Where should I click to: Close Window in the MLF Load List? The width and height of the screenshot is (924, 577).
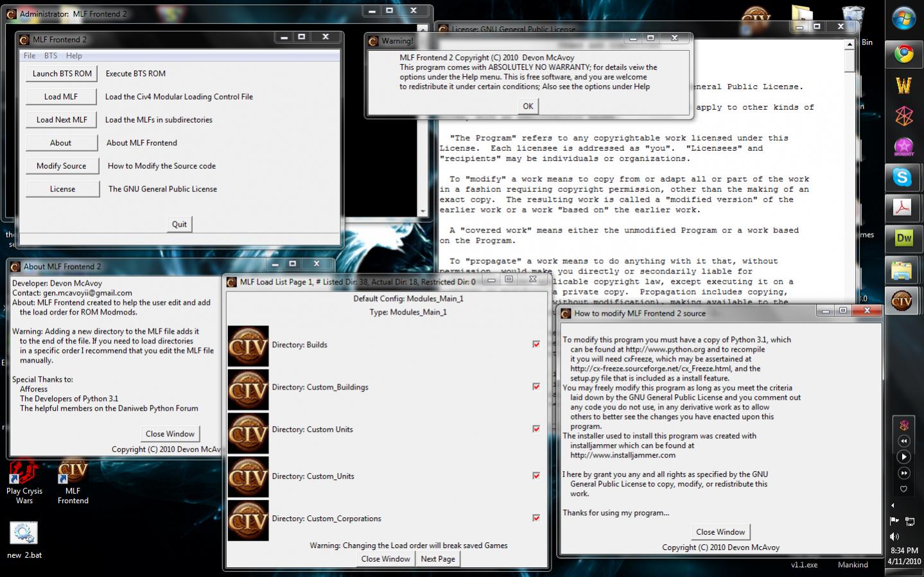(385, 559)
